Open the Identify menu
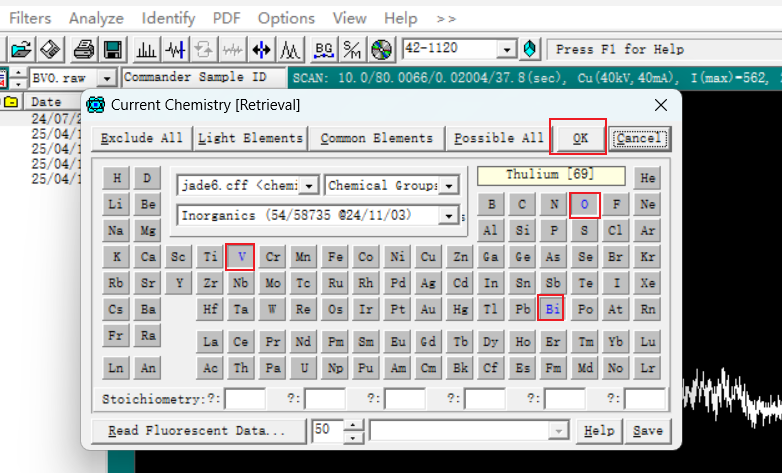Viewport: 782px width, 473px height. [x=168, y=18]
